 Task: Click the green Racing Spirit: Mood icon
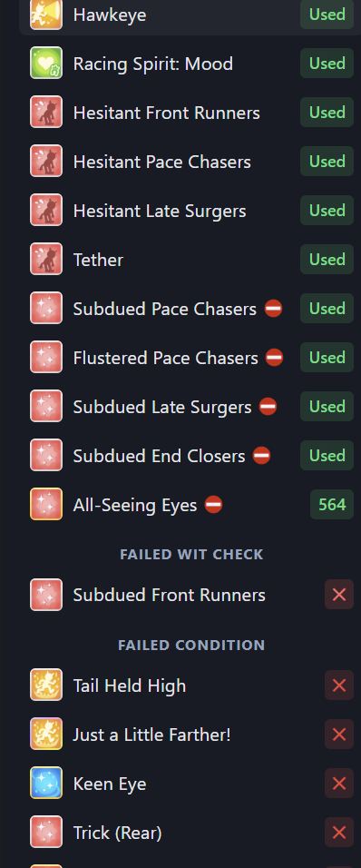pyautogui.click(x=46, y=64)
